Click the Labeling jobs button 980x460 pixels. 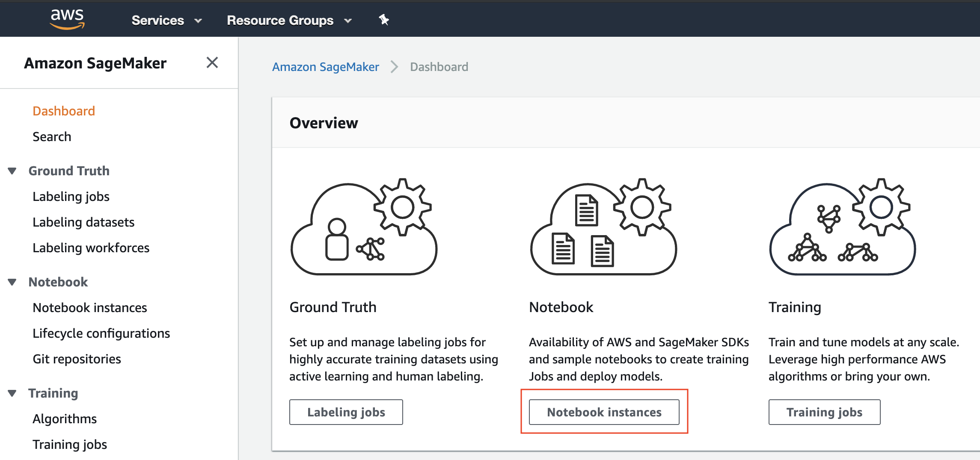click(346, 412)
